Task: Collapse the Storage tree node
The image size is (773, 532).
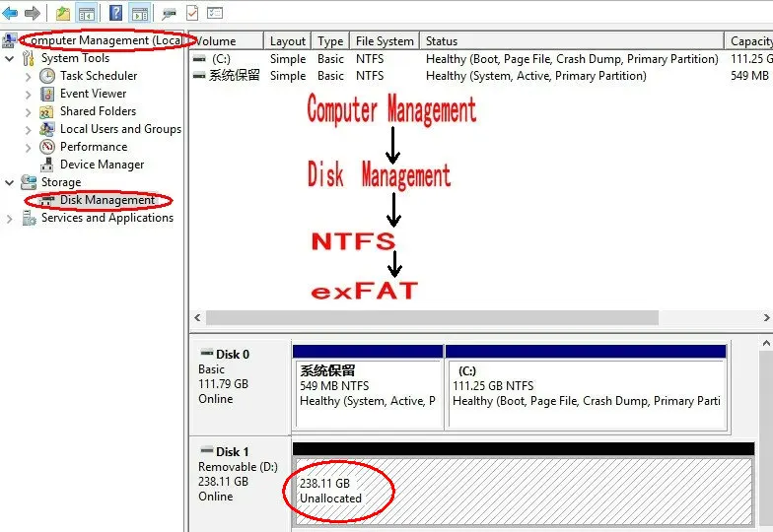Action: 9,183
